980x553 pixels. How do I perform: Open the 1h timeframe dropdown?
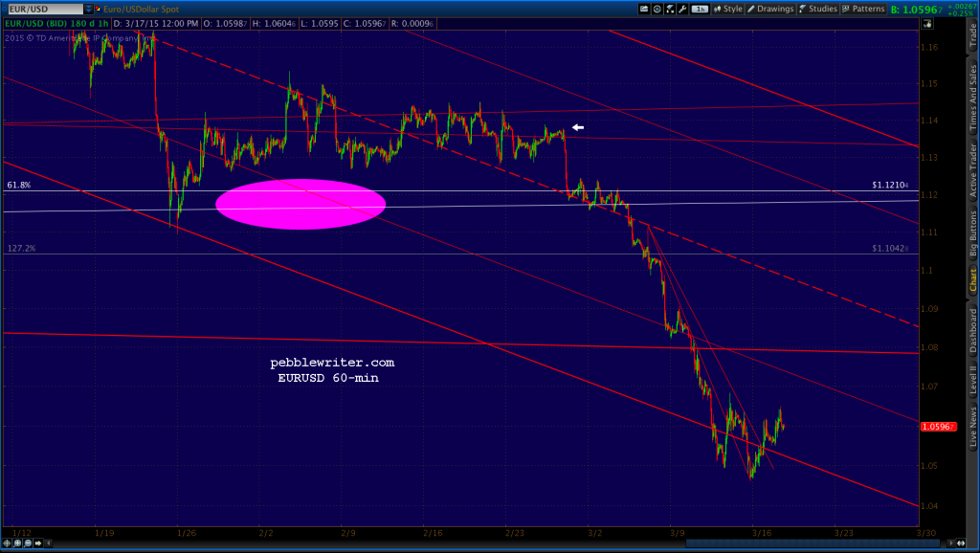[701, 9]
